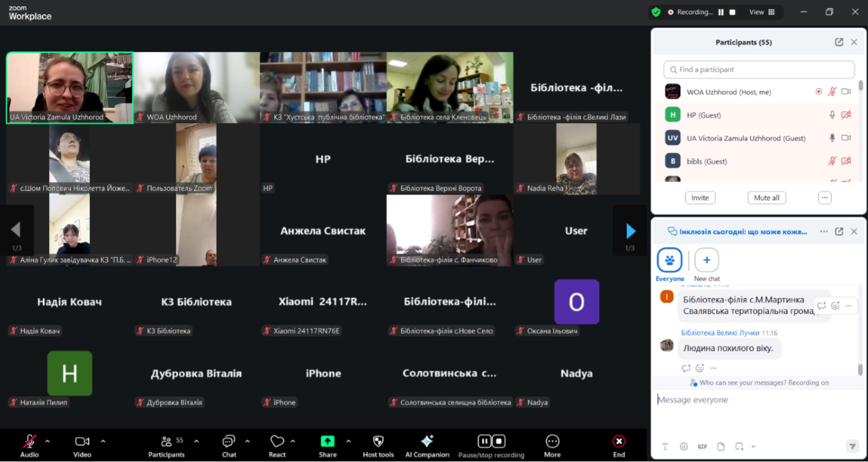Screen dimensions: 868x462
Task: Pause the recording in the top bar
Action: point(721,12)
